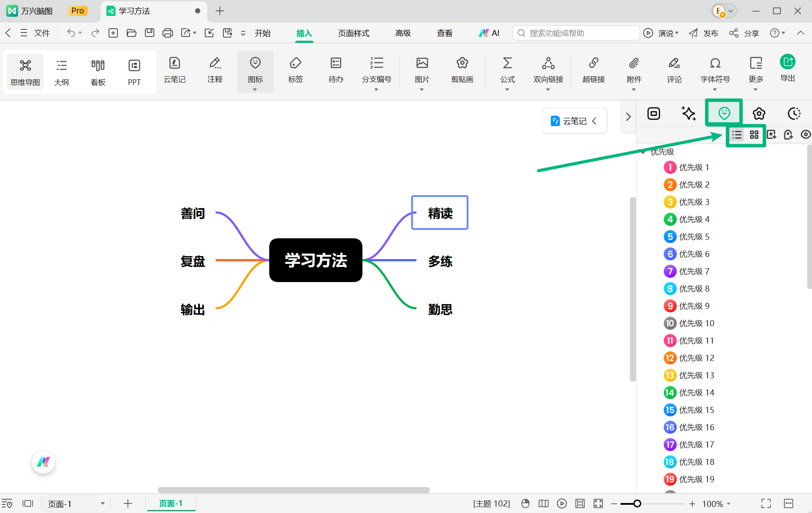812x513 pixels.
Task: Click the floating AI assistant button
Action: (43, 462)
